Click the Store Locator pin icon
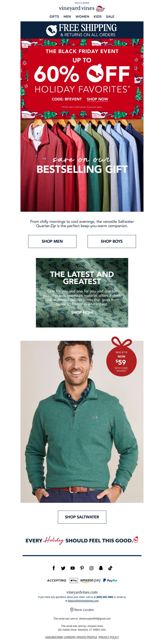 coord(72,609)
